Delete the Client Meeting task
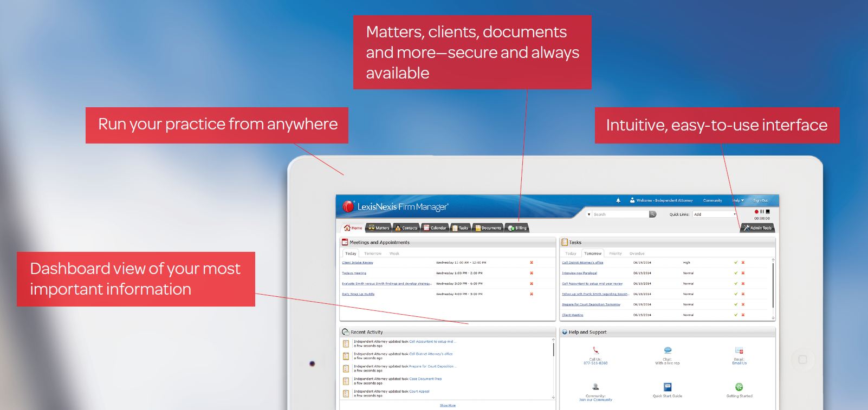 click(743, 315)
